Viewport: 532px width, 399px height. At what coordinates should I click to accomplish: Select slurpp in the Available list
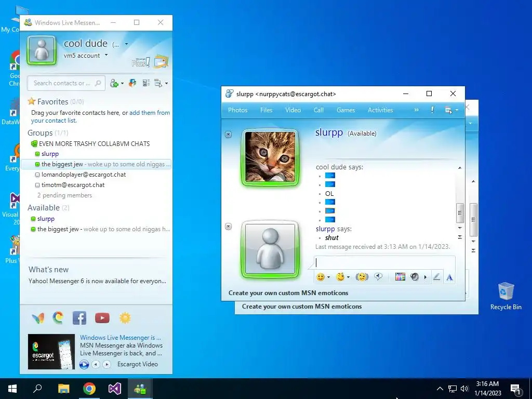pyautogui.click(x=46, y=219)
